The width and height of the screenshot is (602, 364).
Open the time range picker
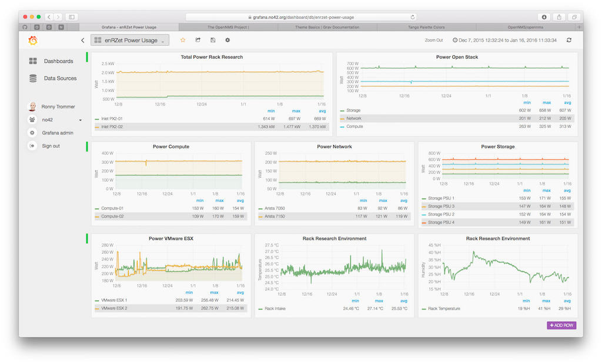tap(504, 40)
